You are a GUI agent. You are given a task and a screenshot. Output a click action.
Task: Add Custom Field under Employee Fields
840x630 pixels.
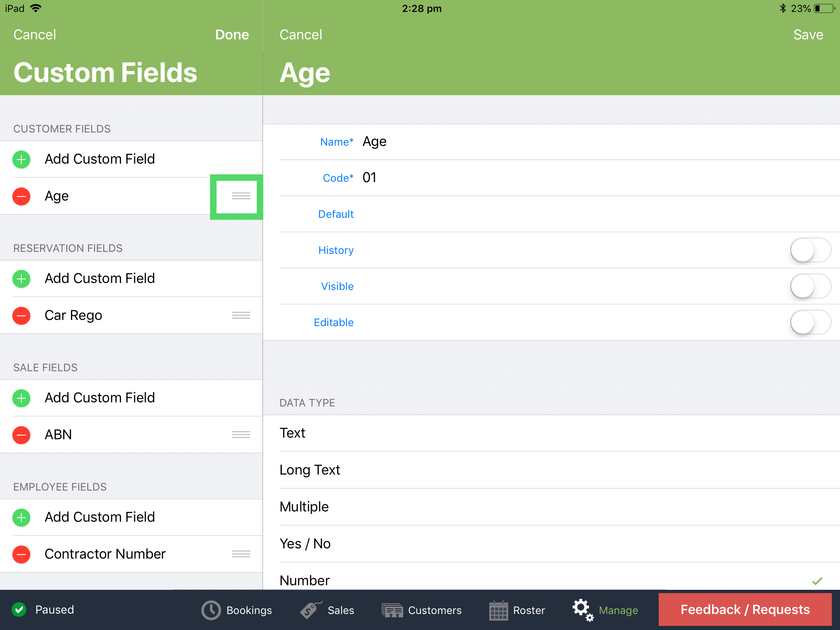pyautogui.click(x=131, y=517)
